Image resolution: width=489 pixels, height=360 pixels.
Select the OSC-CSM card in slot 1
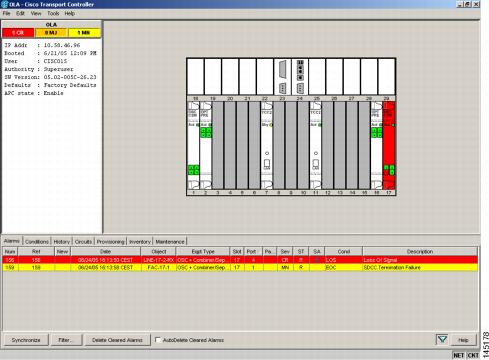(x=193, y=146)
